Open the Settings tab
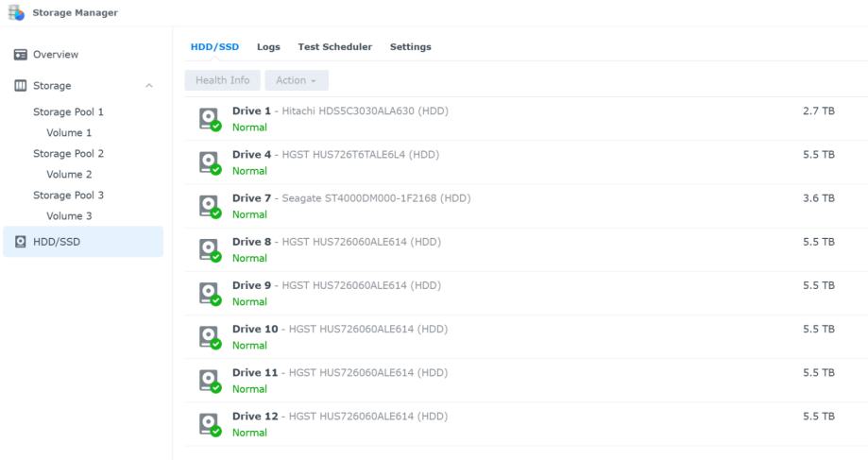This screenshot has height=460, width=868. 410,47
